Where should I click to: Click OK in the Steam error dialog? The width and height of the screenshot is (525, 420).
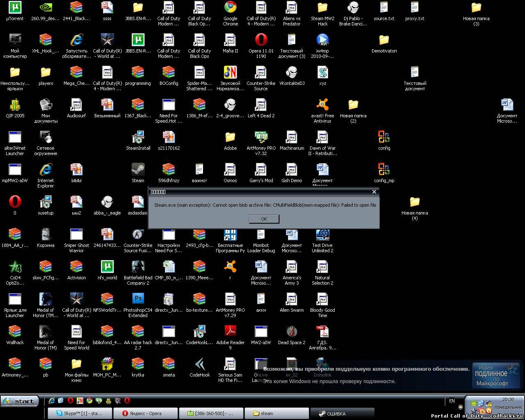pyautogui.click(x=264, y=219)
